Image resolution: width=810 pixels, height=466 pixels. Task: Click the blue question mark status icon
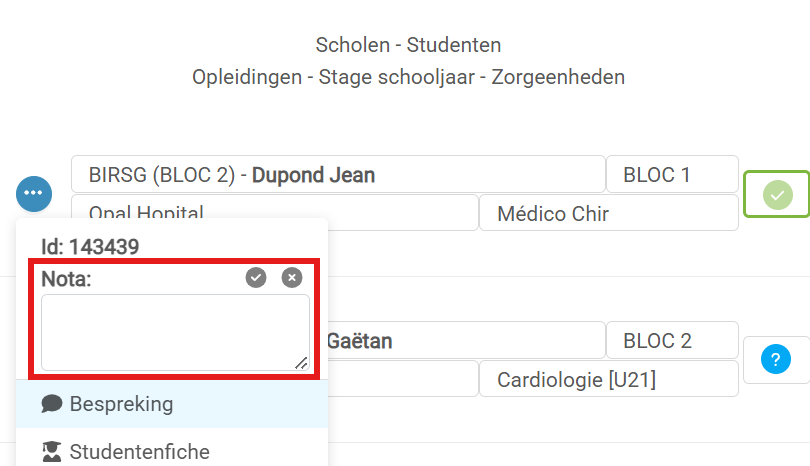[775, 359]
